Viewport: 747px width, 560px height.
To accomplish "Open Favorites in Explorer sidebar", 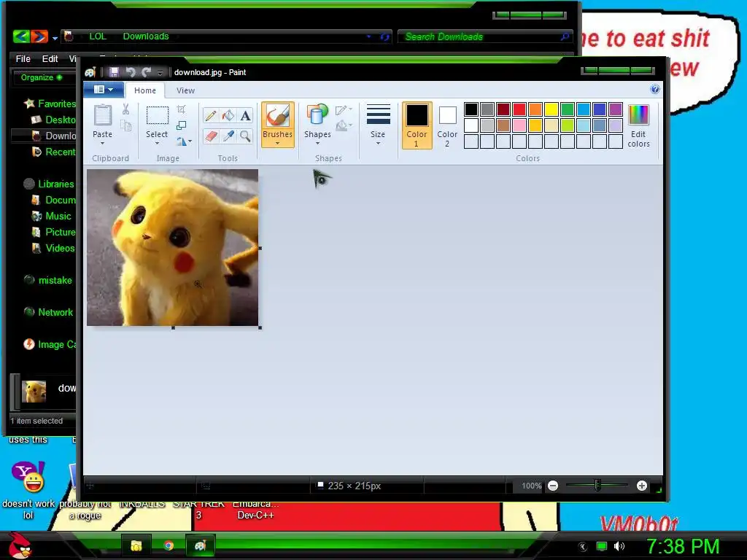I will (50, 104).
